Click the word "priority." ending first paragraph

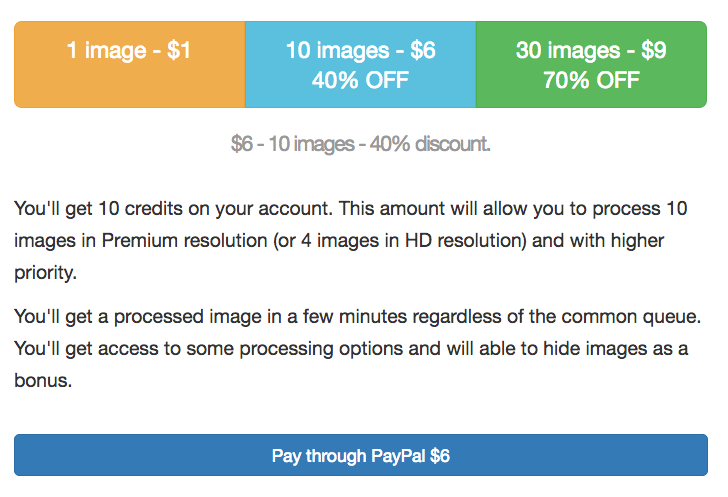47,273
